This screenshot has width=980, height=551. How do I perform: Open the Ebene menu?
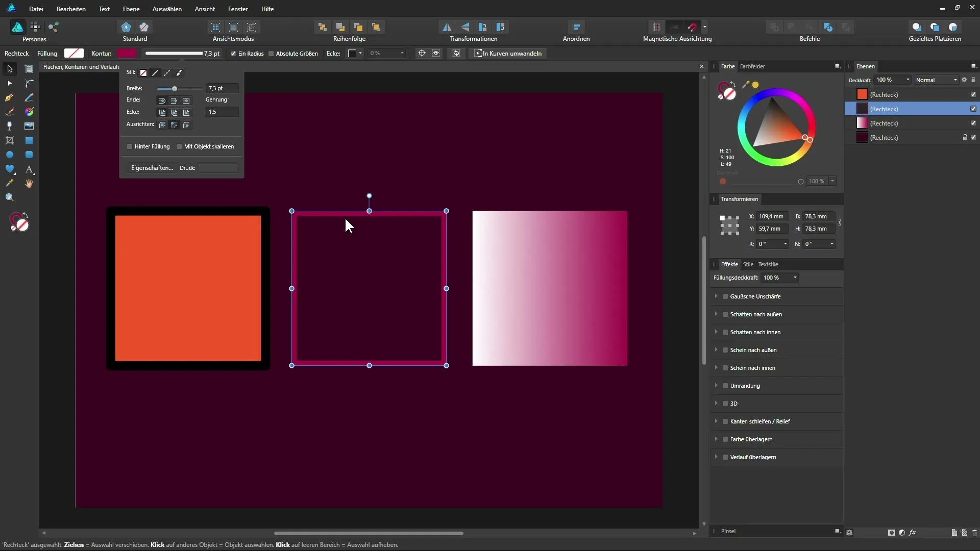[x=131, y=9]
